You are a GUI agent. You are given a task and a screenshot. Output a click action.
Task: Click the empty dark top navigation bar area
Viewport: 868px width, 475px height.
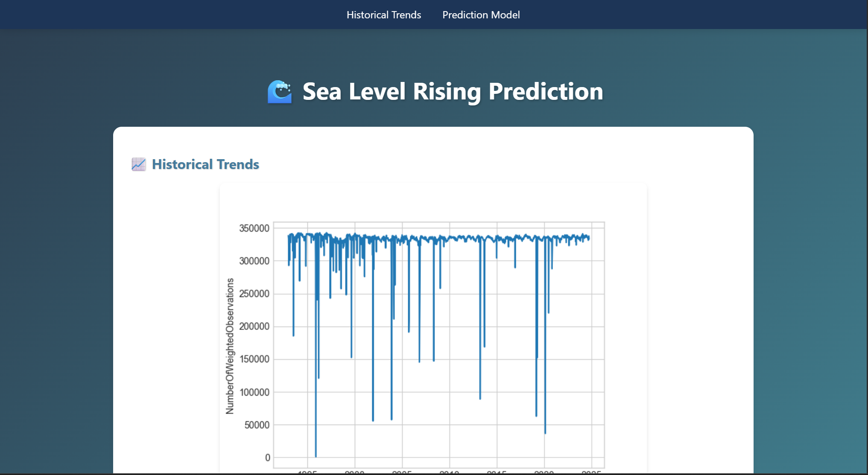[x=171, y=15]
